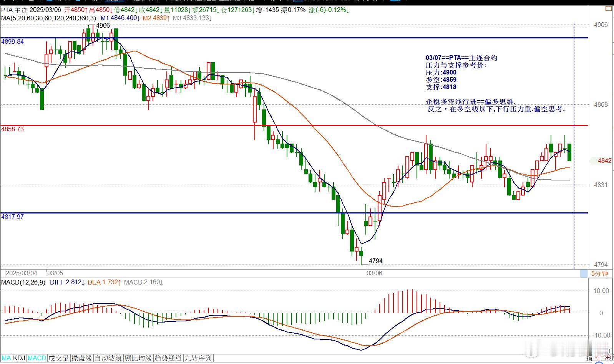Select the MACD indicator tab
Screen dimensions: 614x364
tap(37, 358)
